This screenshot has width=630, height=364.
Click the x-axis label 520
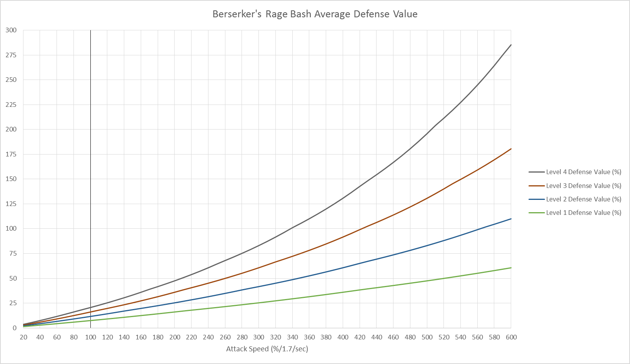[444, 337]
